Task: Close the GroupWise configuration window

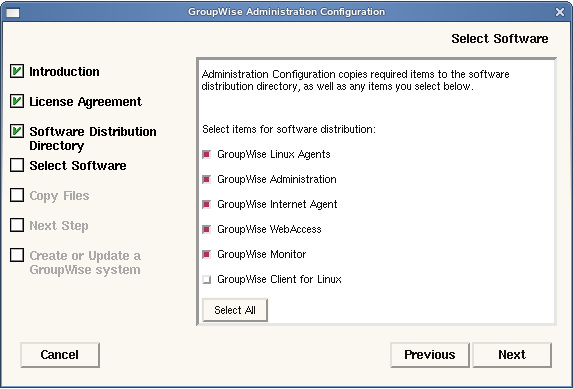Action: coord(559,12)
